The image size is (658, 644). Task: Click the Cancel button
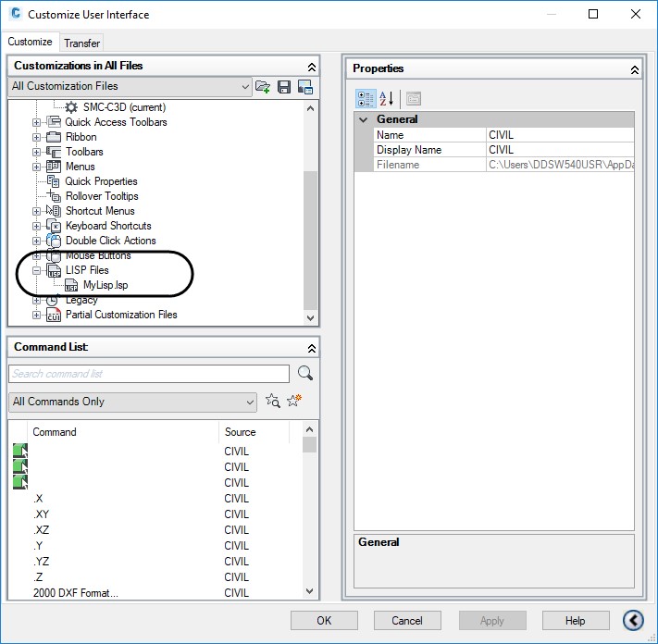(407, 621)
